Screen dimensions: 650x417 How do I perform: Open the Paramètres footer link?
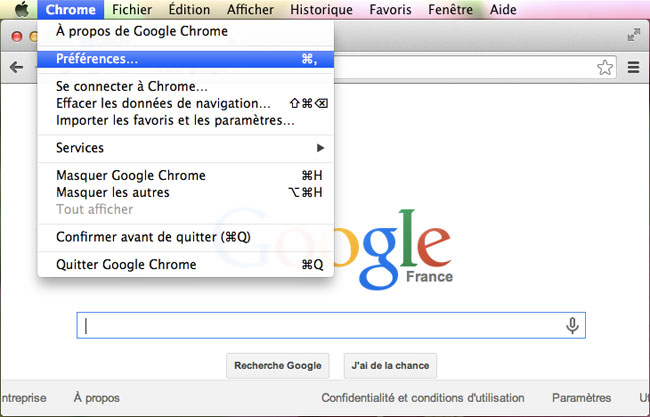click(x=581, y=398)
